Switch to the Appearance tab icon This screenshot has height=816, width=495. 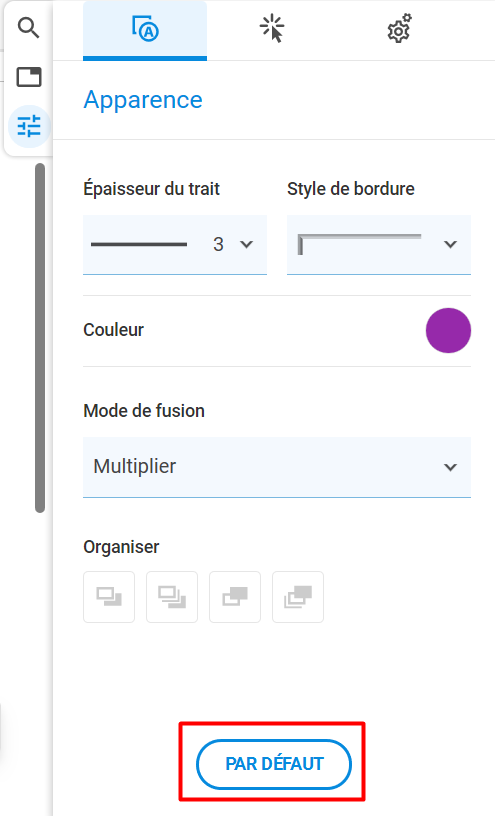click(x=145, y=30)
